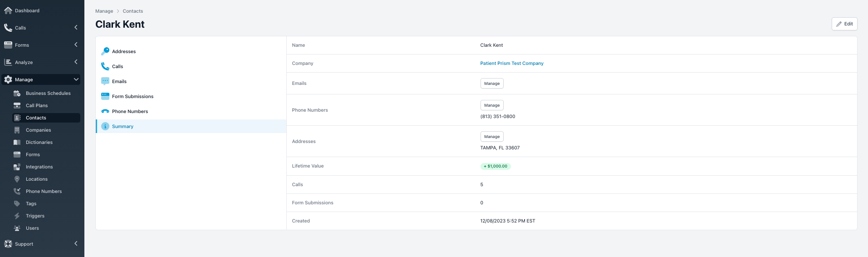
Task: Expand the Forms sidebar chevron
Action: (76, 44)
